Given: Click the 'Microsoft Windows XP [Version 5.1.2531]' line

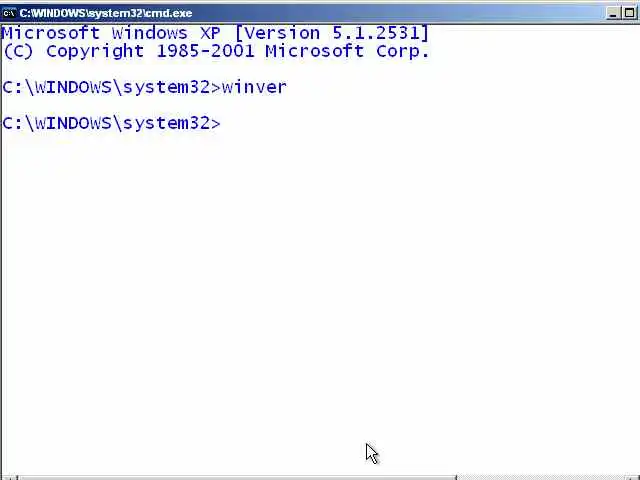Looking at the screenshot, I should pos(216,33).
